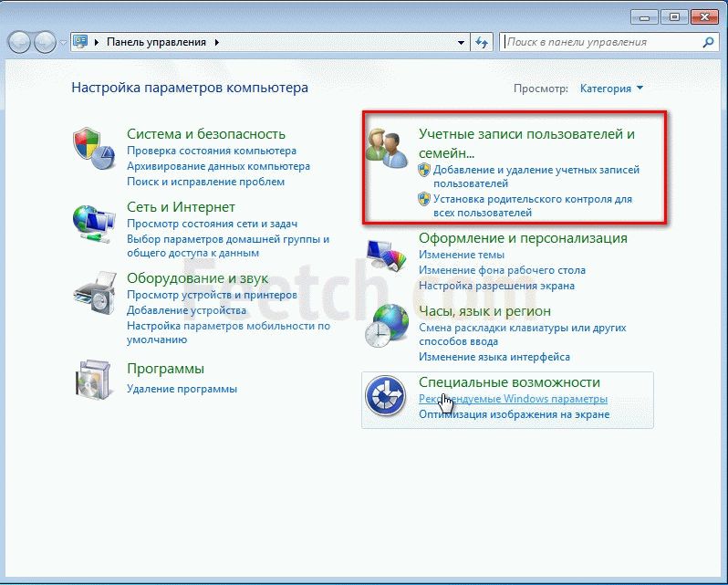Open Выбор параметров домашней группы link
The image size is (728, 585).
(x=228, y=246)
